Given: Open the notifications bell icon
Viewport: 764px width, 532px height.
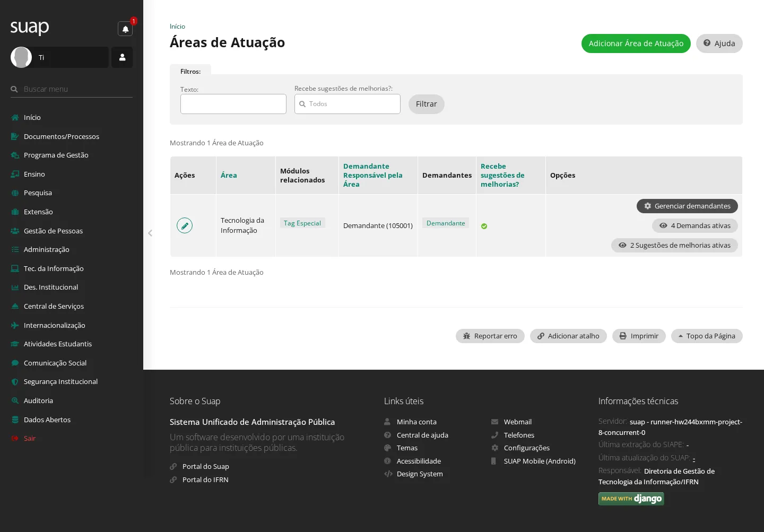Looking at the screenshot, I should (x=125, y=29).
